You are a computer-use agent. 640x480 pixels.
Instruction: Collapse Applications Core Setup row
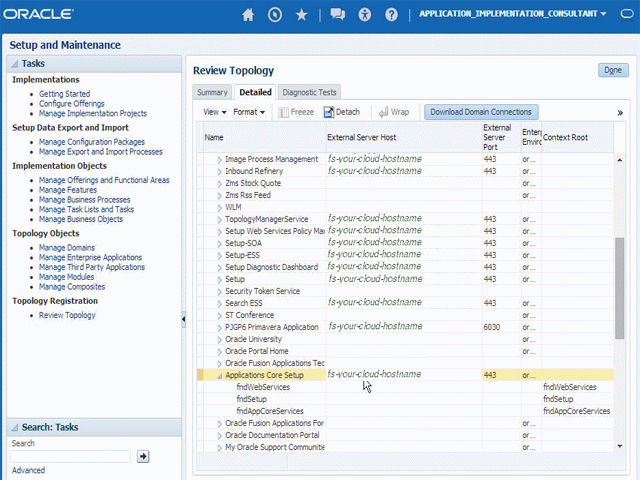219,376
